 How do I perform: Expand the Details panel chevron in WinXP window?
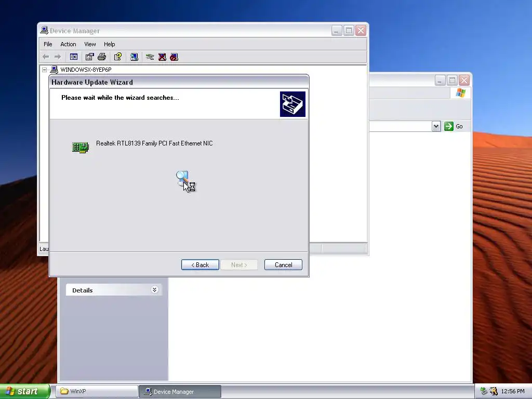154,290
